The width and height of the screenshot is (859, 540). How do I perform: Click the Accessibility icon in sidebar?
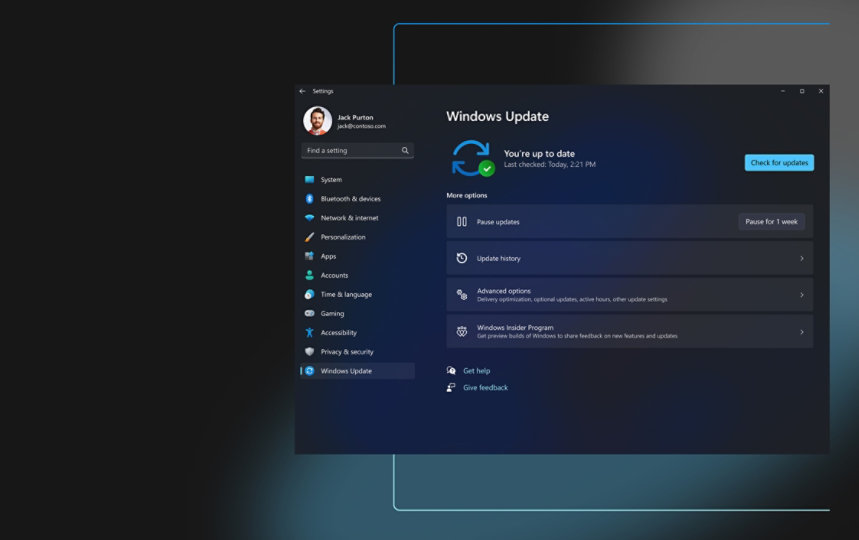[310, 333]
